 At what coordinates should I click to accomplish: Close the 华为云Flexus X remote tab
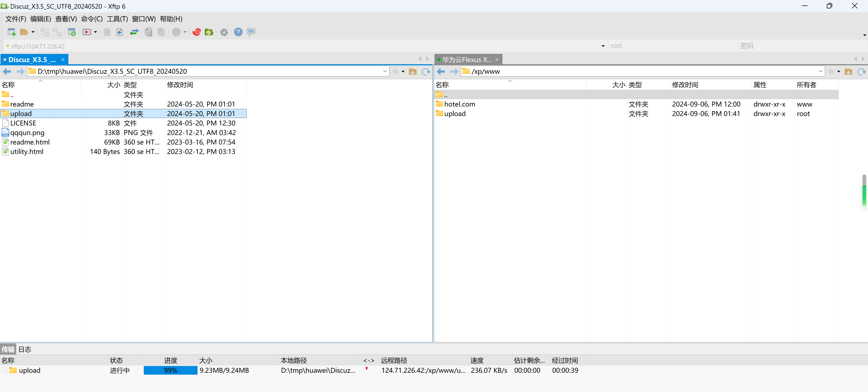(x=497, y=60)
